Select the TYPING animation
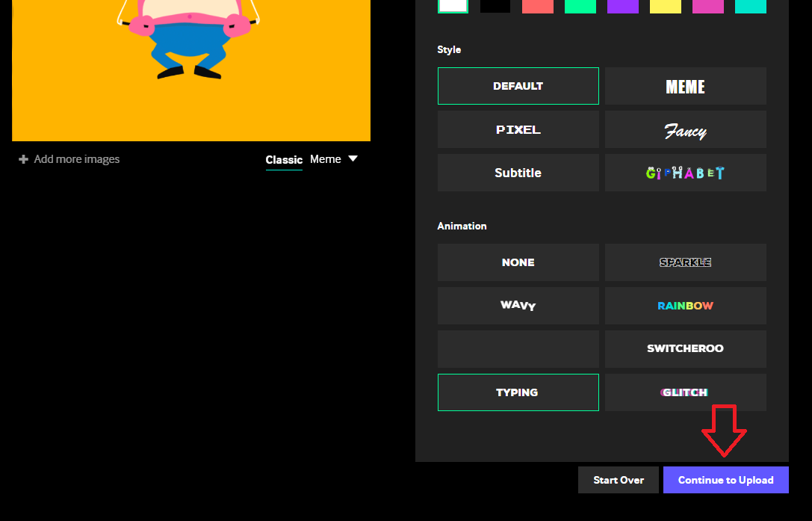 click(x=518, y=392)
